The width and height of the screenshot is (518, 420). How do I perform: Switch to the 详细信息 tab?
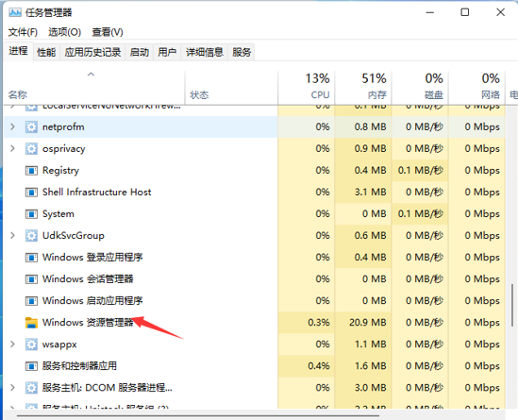point(205,52)
